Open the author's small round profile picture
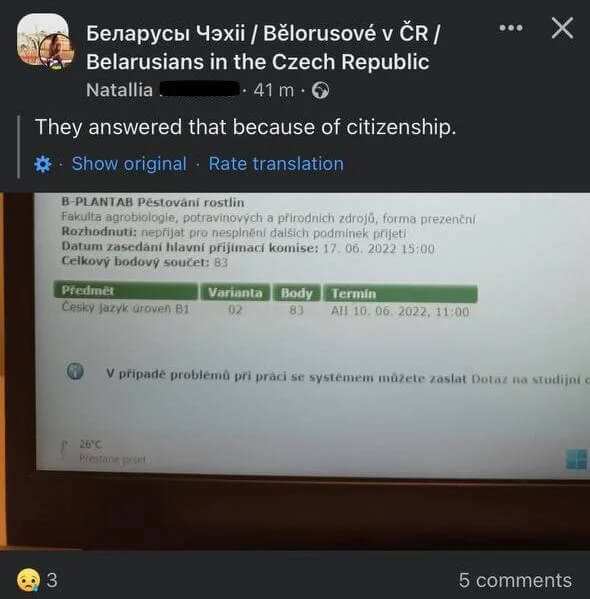Image resolution: width=590 pixels, height=599 pixels. click(x=57, y=52)
